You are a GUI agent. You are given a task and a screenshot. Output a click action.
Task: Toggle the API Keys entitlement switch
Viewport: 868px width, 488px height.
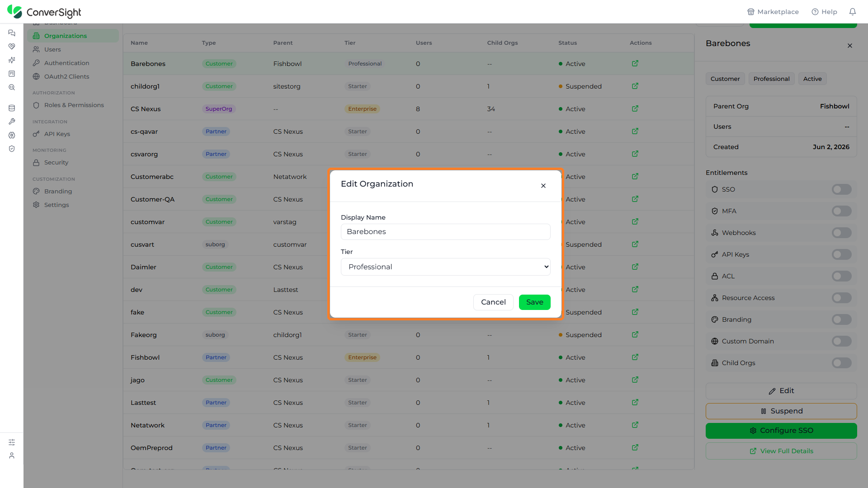point(841,254)
